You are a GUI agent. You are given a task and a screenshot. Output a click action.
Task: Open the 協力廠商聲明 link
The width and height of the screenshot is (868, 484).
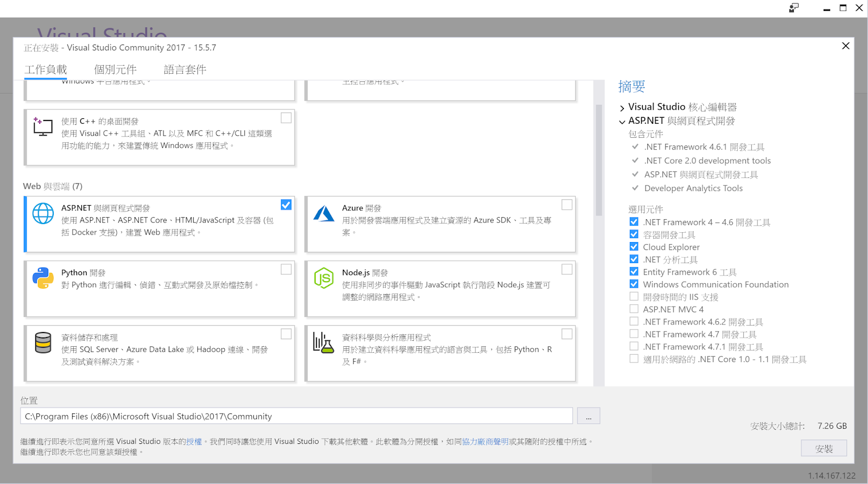[485, 442]
